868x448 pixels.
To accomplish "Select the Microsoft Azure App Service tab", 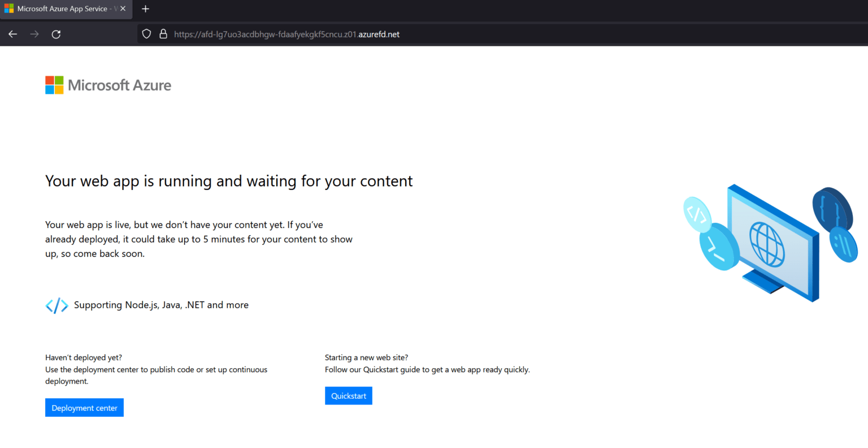I will coord(62,8).
